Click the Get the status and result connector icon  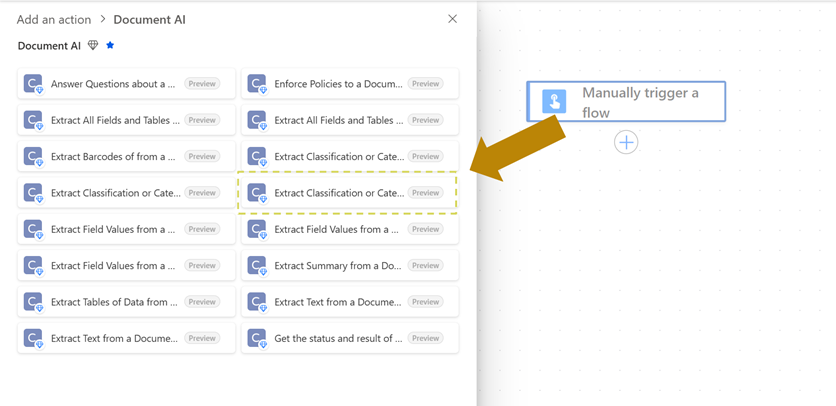pyautogui.click(x=257, y=338)
